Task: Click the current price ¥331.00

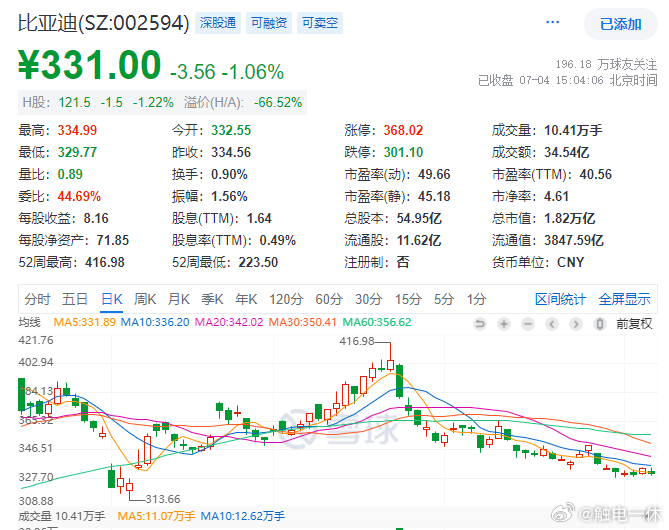Action: pos(90,65)
